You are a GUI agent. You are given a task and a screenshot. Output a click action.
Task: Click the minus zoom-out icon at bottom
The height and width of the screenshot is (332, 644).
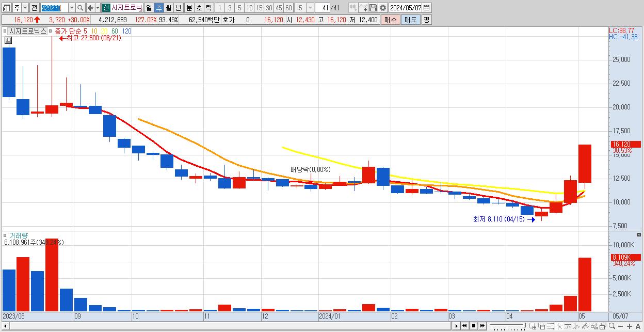[x=620, y=326]
